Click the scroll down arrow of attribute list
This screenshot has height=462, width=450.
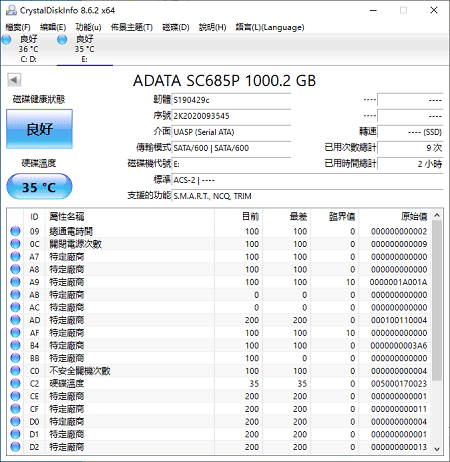(437, 449)
